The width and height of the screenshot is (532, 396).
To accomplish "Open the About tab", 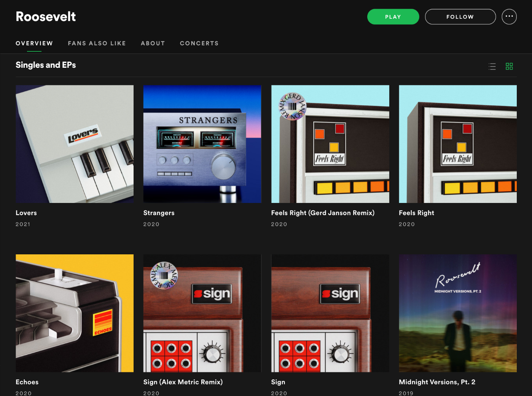I will (x=153, y=43).
